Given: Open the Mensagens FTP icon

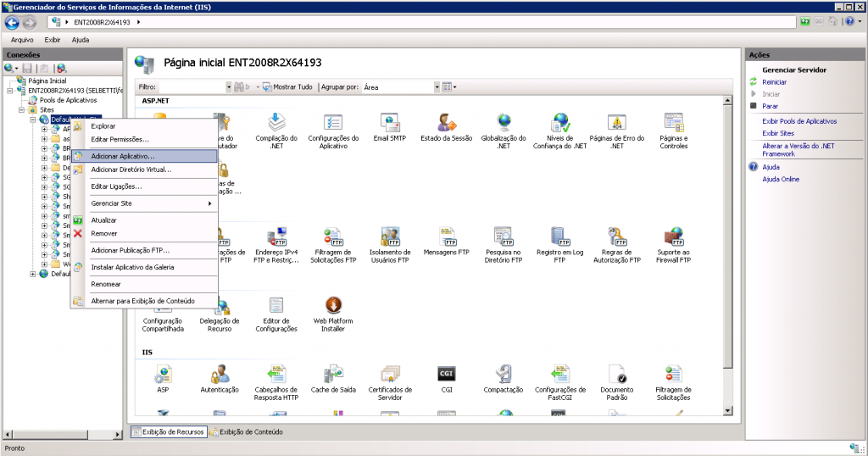Looking at the screenshot, I should pos(446,242).
